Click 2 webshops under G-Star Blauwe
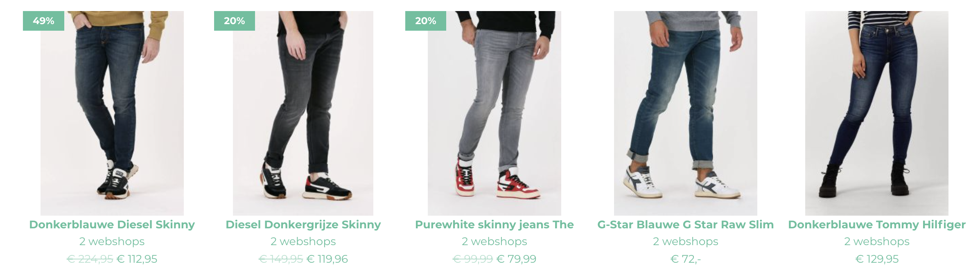 click(686, 241)
